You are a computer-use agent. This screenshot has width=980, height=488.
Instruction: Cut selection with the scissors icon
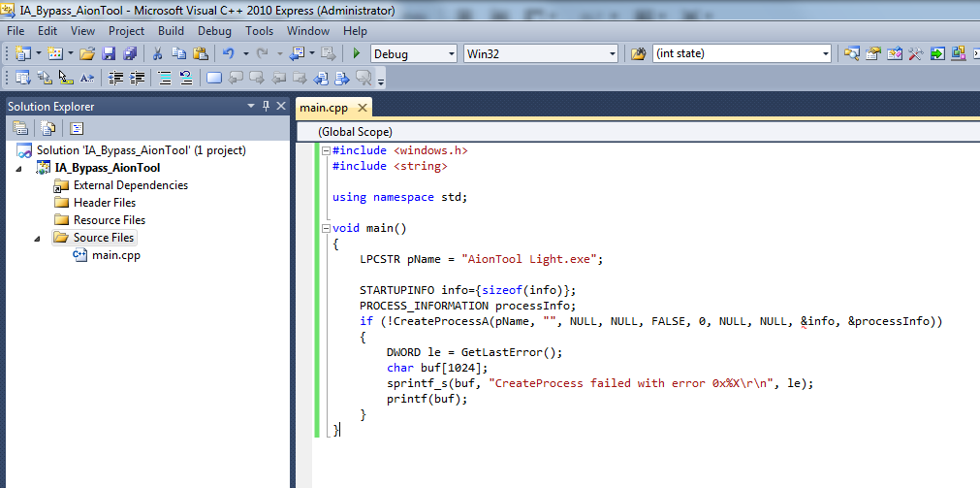coord(157,53)
